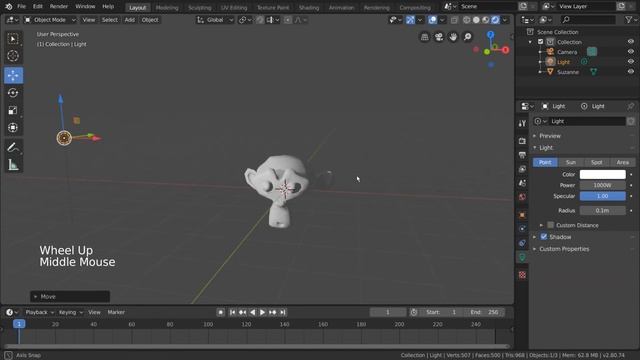This screenshot has width=640, height=360.
Task: Activate the Transform tool
Action: click(x=13, y=128)
